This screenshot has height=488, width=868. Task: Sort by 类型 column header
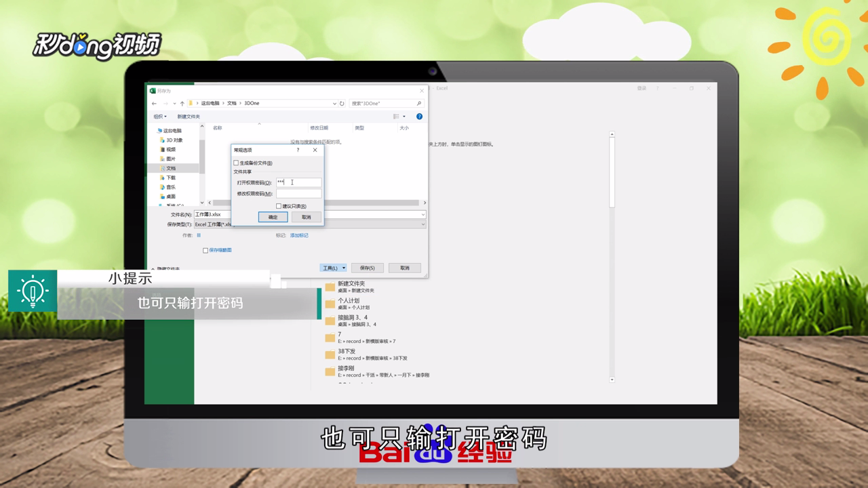[359, 128]
